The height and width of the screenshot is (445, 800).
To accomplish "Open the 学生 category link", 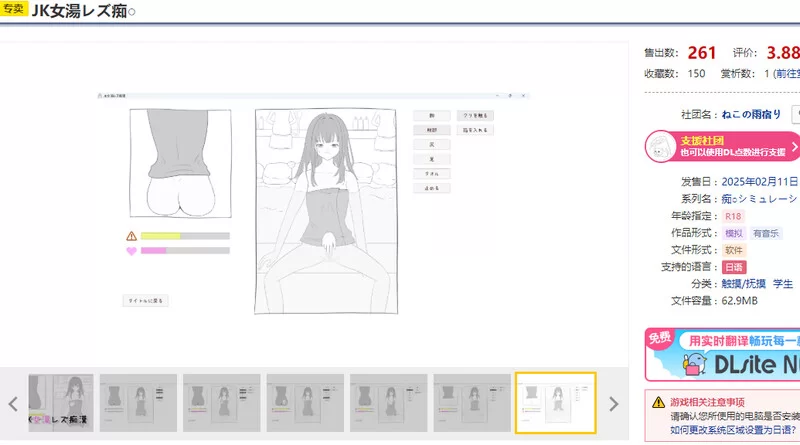I will click(x=783, y=284).
